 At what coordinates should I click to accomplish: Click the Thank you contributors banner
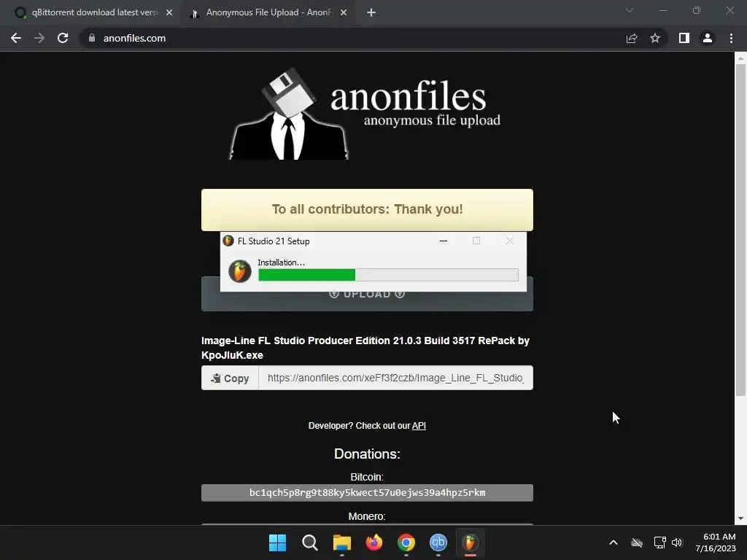tap(368, 210)
